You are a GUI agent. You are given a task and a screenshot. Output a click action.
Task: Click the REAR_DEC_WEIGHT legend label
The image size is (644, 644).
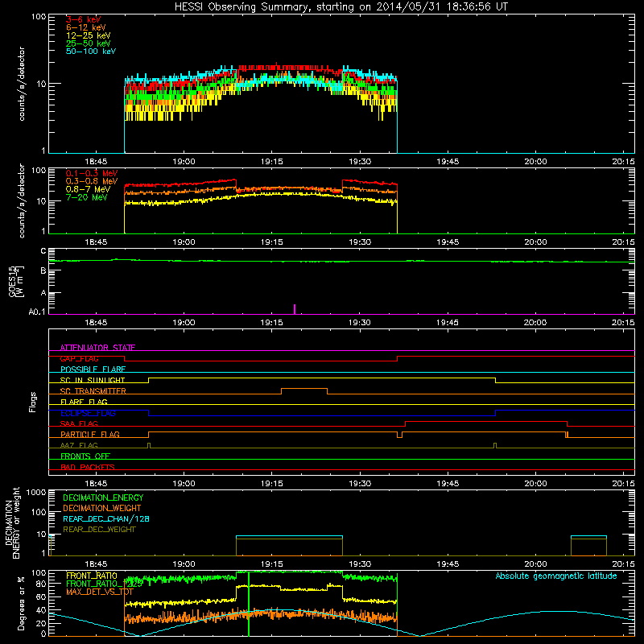99,530
